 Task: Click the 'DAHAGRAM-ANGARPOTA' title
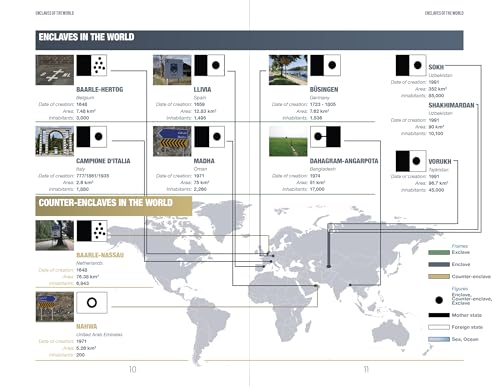coord(344,161)
